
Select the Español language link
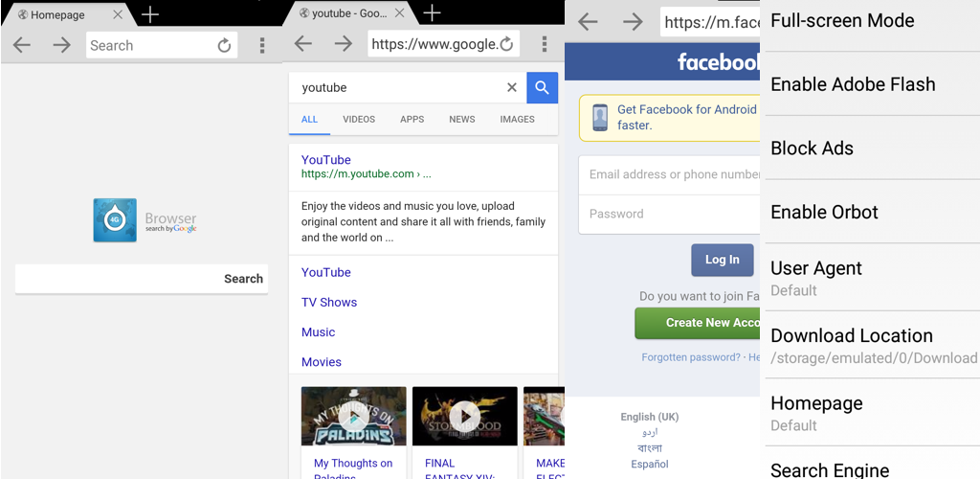650,464
